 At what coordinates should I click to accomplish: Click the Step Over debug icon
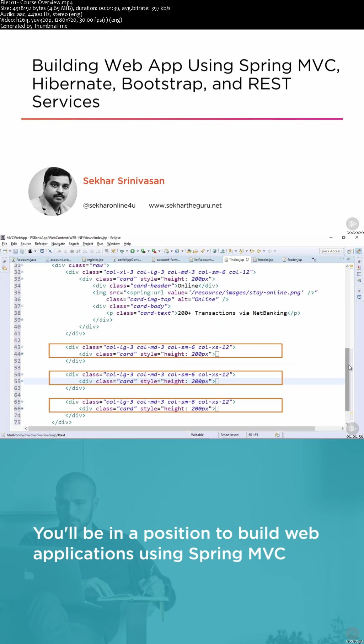pyautogui.click(x=91, y=251)
